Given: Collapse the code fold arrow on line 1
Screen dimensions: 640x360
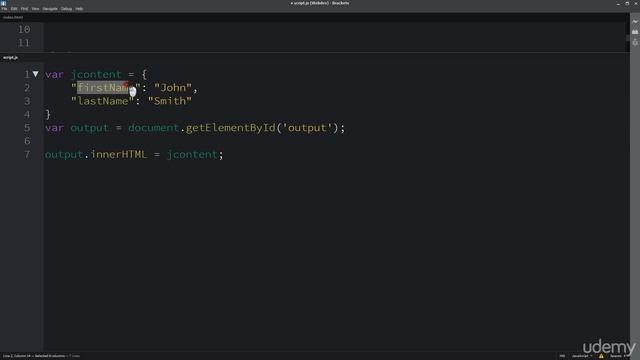Looking at the screenshot, I should point(36,74).
